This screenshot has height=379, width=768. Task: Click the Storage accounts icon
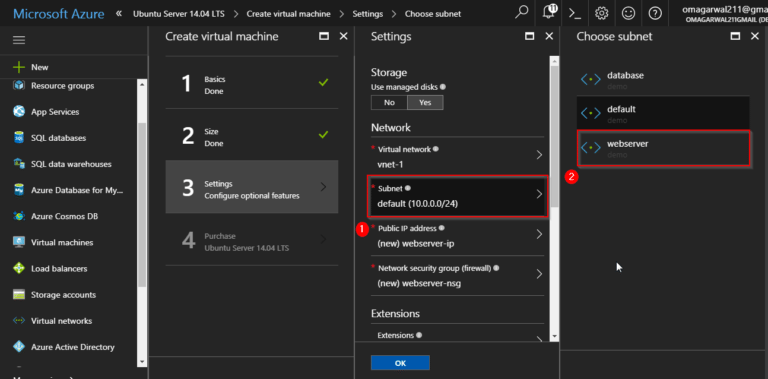click(19, 295)
